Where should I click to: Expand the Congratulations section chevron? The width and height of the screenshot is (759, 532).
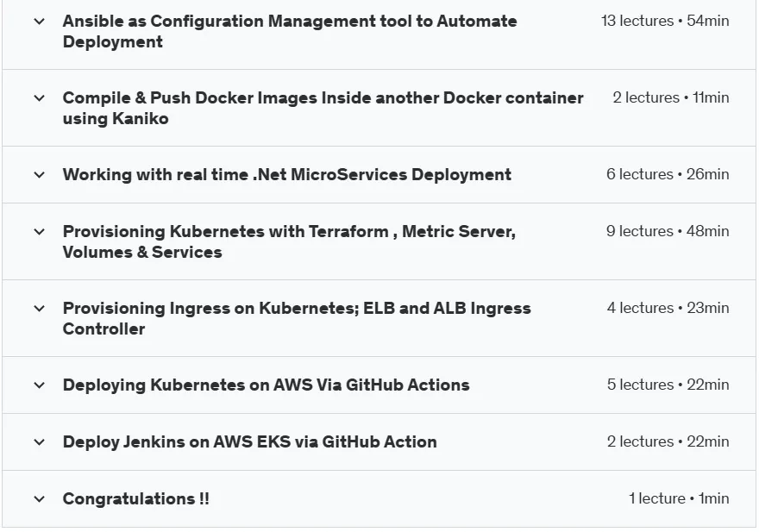(x=39, y=499)
